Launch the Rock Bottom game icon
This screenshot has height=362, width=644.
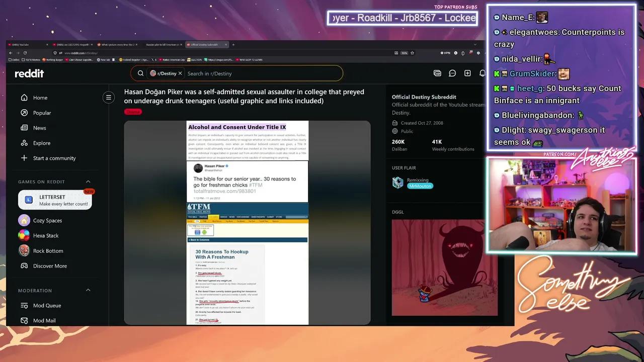[24, 250]
